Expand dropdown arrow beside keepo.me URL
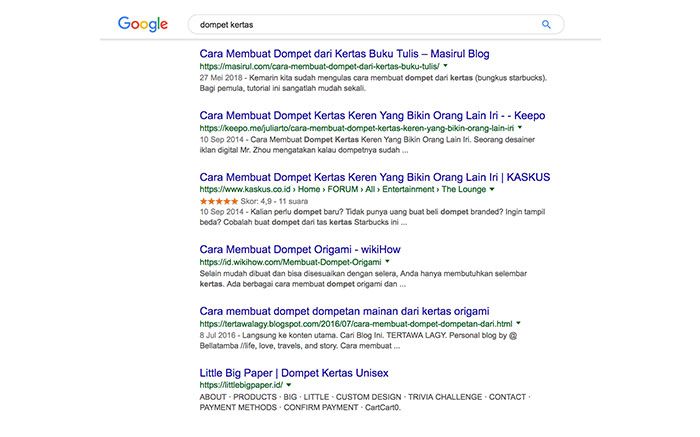The width and height of the screenshot is (700, 437). 520,128
